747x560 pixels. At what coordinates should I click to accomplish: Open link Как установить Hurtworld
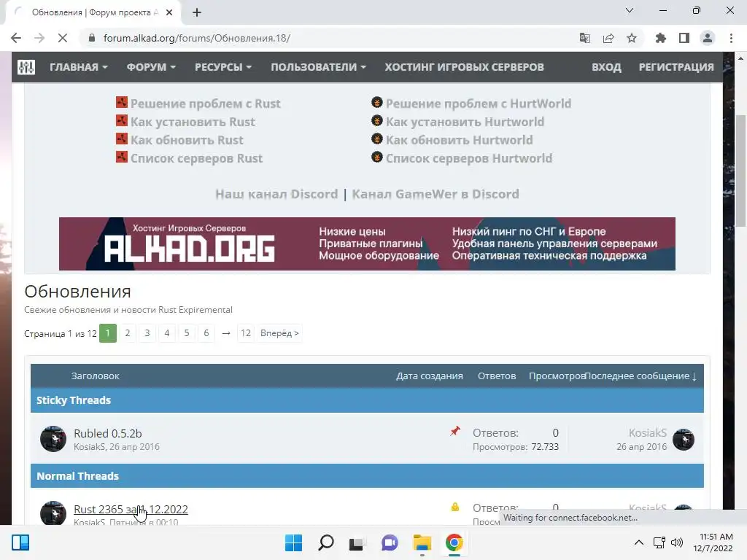(465, 122)
